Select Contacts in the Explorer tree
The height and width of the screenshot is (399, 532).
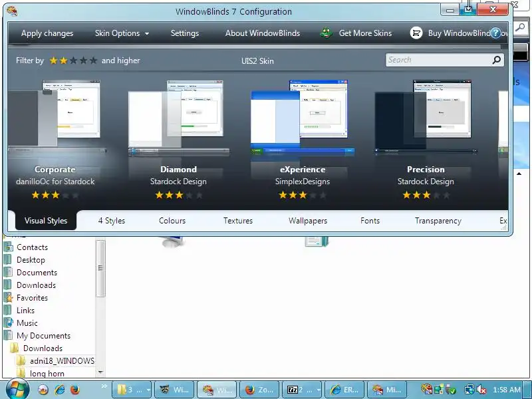(32, 247)
